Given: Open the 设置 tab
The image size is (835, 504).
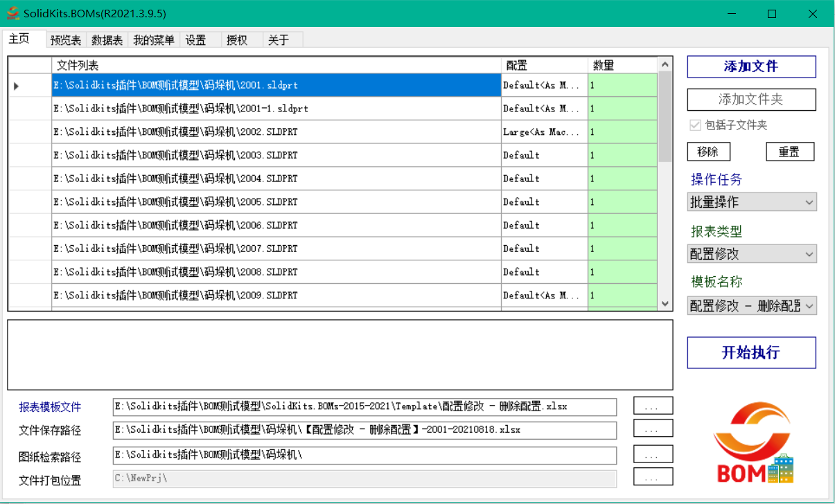Looking at the screenshot, I should [x=195, y=39].
